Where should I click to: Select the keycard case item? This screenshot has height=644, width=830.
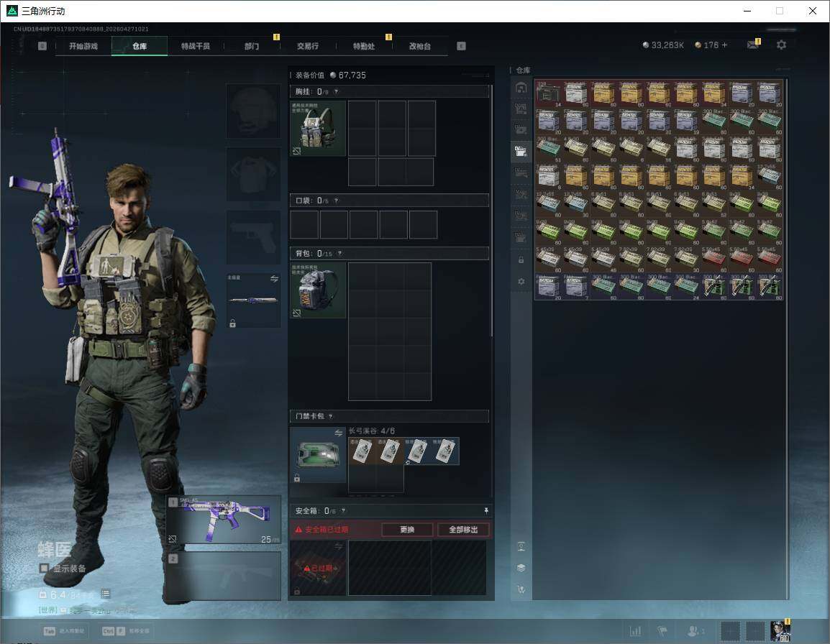click(x=318, y=454)
